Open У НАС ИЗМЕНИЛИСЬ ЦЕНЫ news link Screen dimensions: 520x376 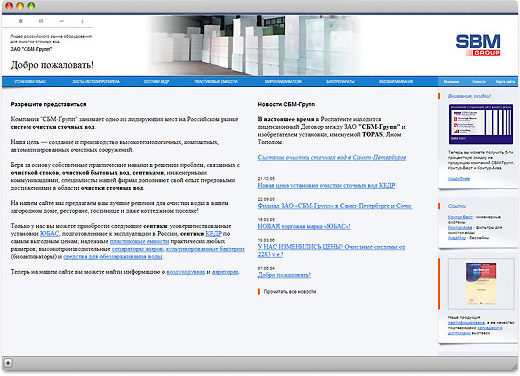click(x=331, y=251)
